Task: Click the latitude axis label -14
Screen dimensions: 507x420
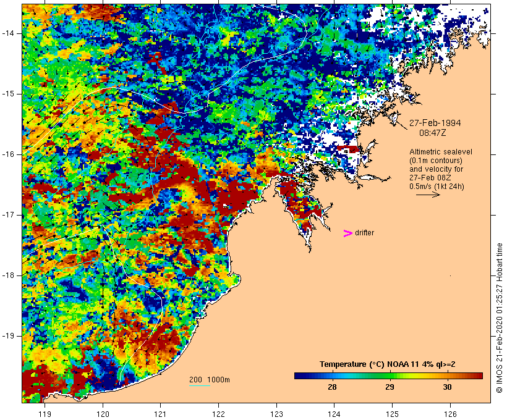Action: tap(8, 33)
